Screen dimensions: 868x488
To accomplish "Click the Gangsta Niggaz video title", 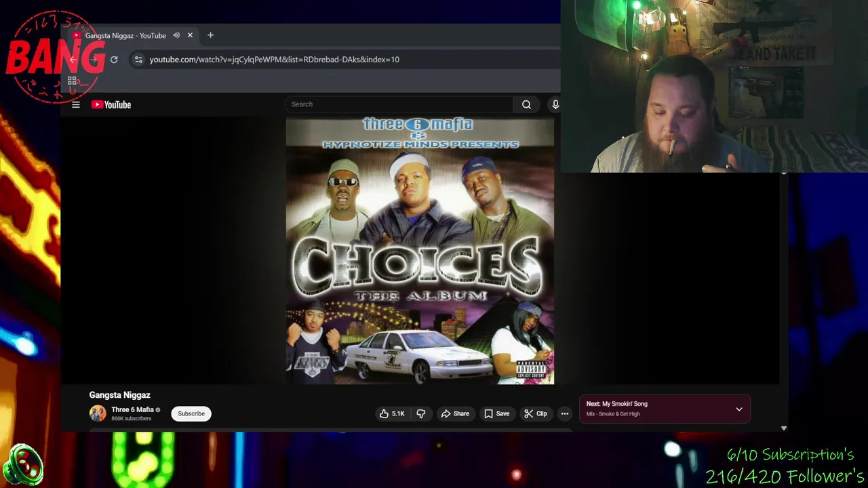I will click(x=119, y=395).
